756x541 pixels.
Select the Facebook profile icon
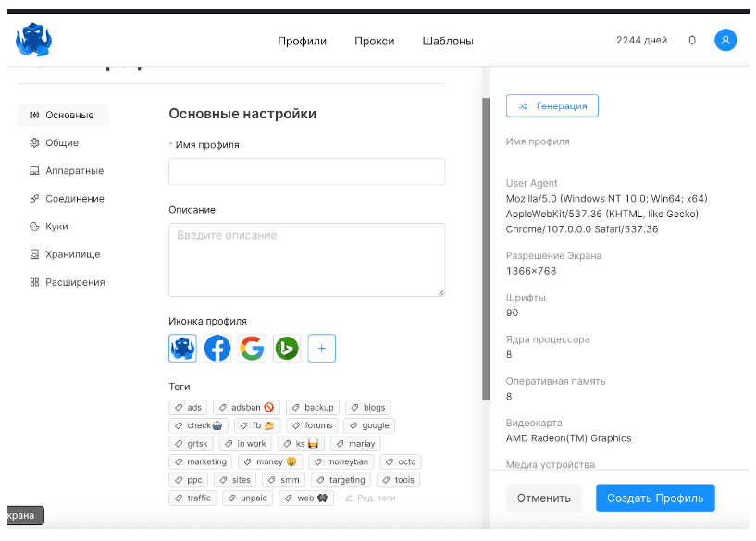click(217, 349)
